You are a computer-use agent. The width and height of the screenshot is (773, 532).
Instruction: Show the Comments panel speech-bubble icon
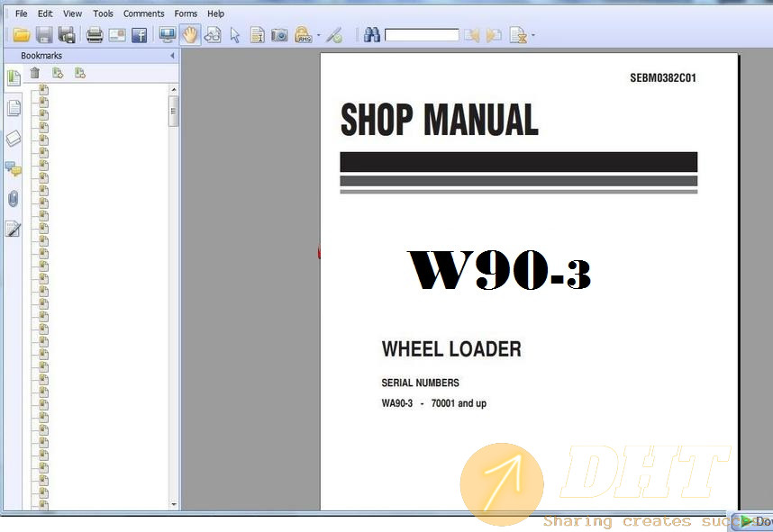click(x=14, y=169)
